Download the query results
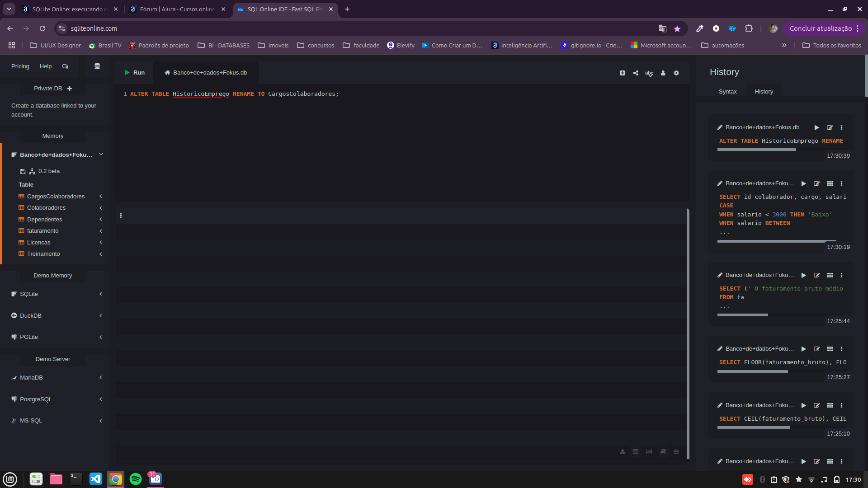Viewport: 868px width, 488px height. click(x=623, y=451)
